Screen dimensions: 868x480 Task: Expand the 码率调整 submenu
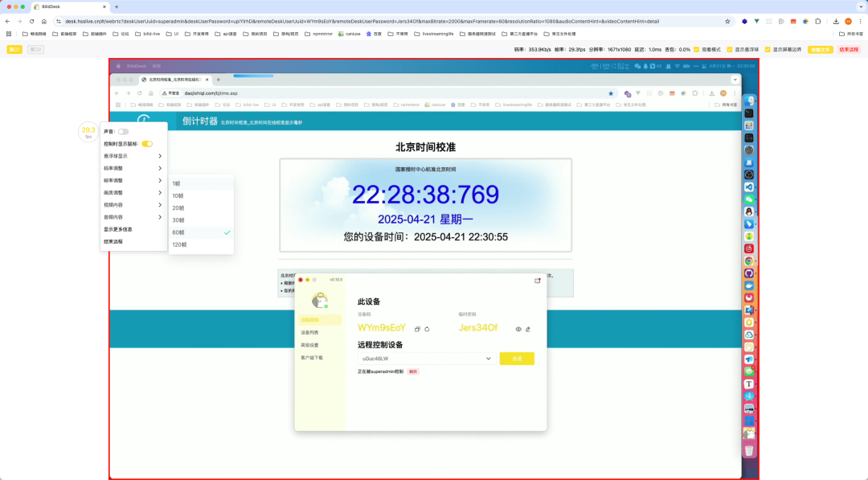click(x=133, y=168)
